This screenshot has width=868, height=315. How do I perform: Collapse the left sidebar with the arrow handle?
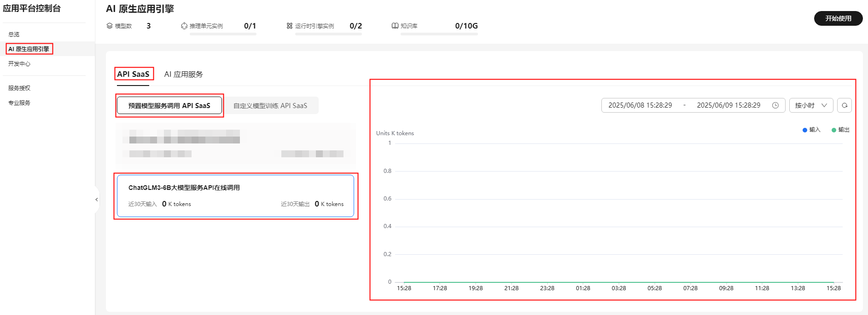pyautogui.click(x=97, y=200)
